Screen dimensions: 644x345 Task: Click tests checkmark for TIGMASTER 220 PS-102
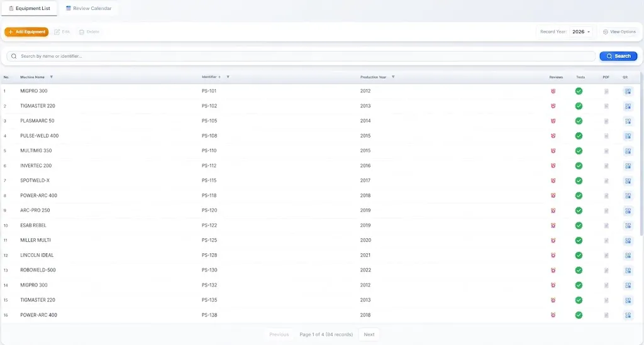(x=579, y=106)
